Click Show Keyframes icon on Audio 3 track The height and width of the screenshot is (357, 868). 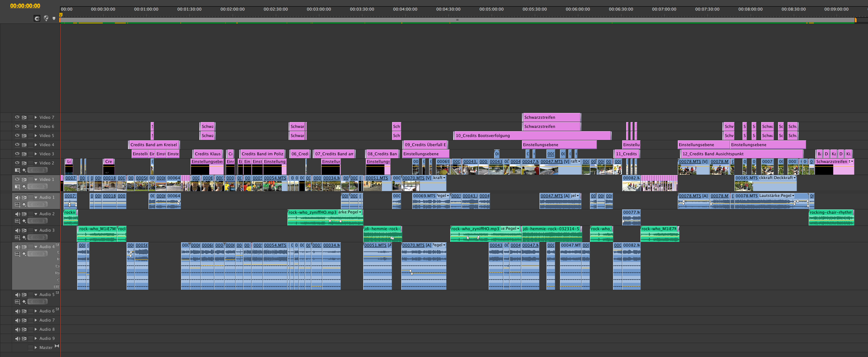(x=24, y=237)
